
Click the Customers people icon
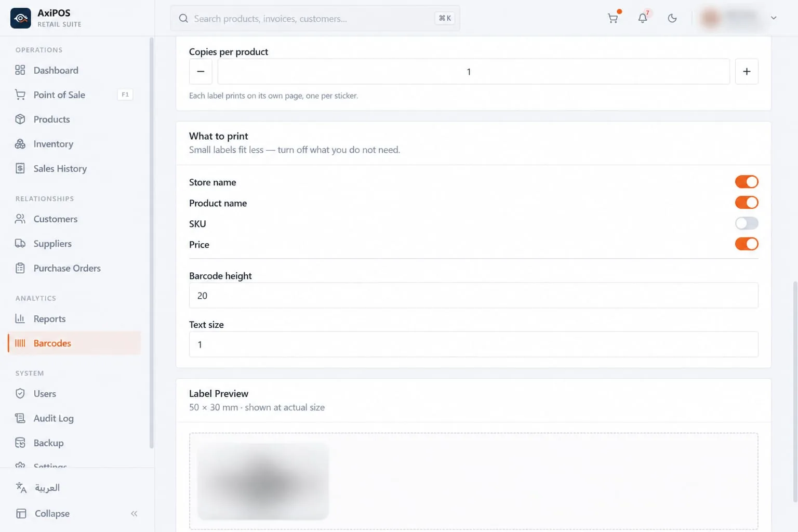pyautogui.click(x=20, y=219)
